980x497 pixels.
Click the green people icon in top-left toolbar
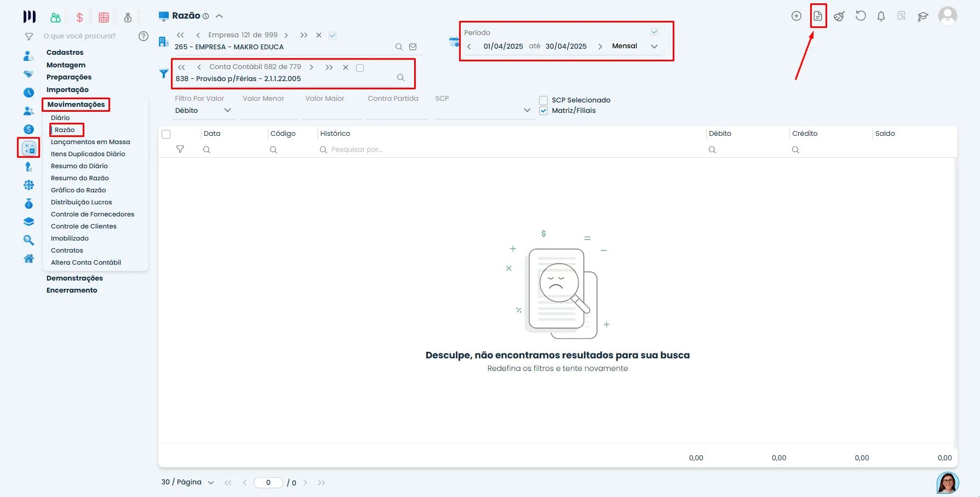click(x=55, y=18)
